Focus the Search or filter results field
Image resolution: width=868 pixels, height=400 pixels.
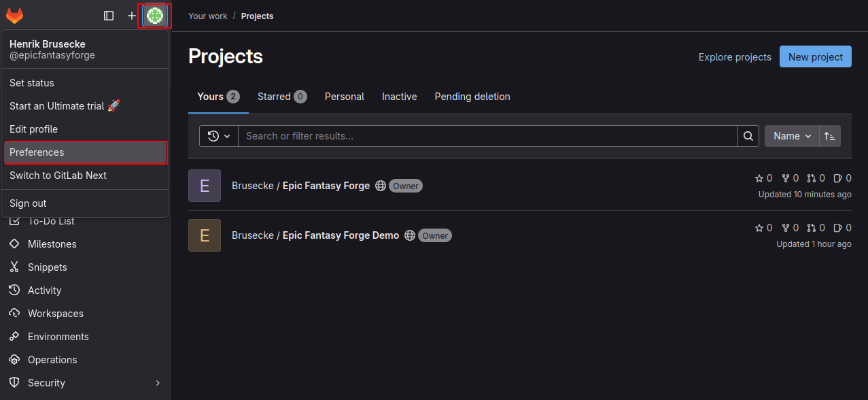[x=488, y=136]
